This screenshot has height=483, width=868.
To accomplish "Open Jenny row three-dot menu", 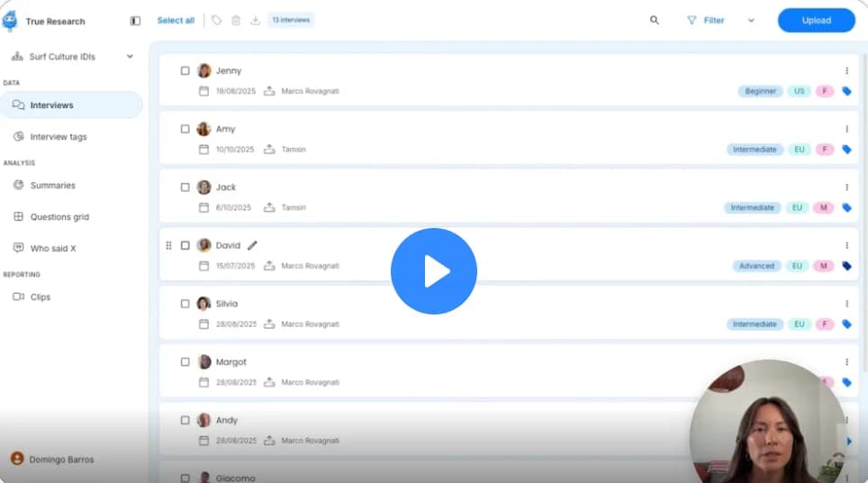I will [x=846, y=71].
